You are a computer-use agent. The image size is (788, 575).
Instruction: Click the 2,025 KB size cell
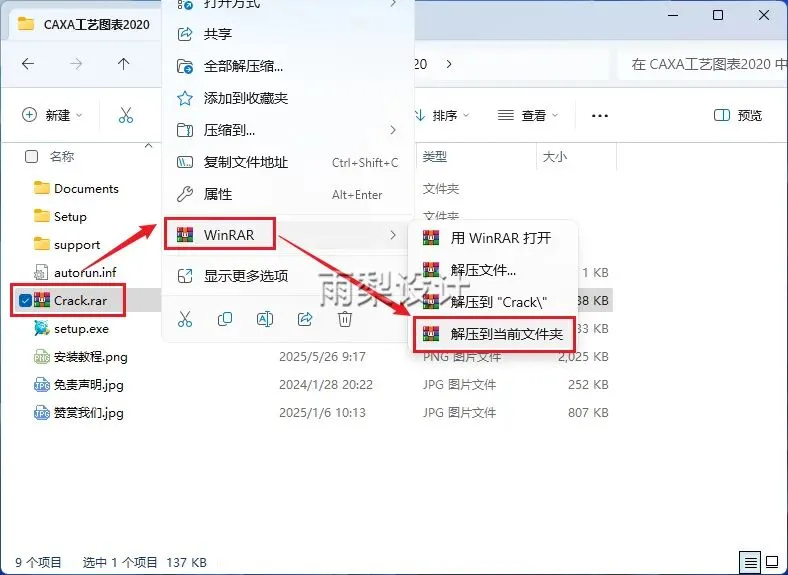pos(583,357)
